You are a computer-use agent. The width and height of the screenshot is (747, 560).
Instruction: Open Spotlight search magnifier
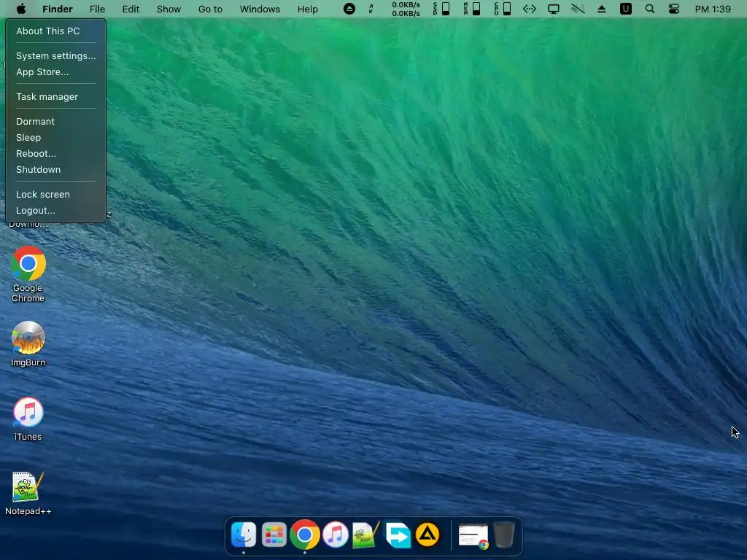[x=649, y=9]
